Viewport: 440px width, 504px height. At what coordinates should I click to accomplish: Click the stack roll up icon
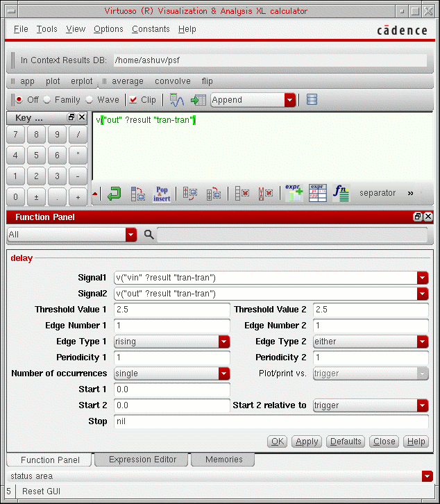click(x=214, y=194)
